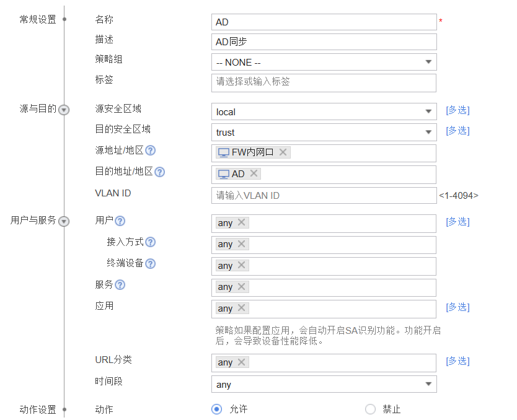This screenshot has width=517, height=420.
Task: Select the 允许 action radio button
Action: 216,409
